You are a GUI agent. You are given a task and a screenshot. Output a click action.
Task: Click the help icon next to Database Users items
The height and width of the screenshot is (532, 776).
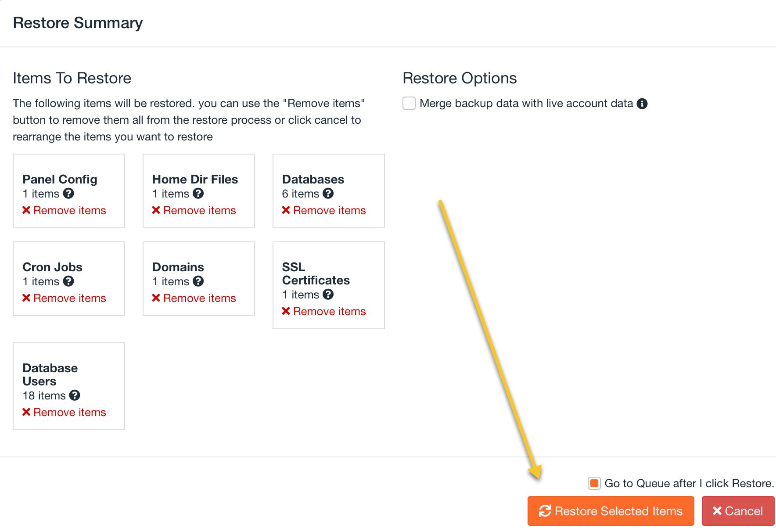75,395
